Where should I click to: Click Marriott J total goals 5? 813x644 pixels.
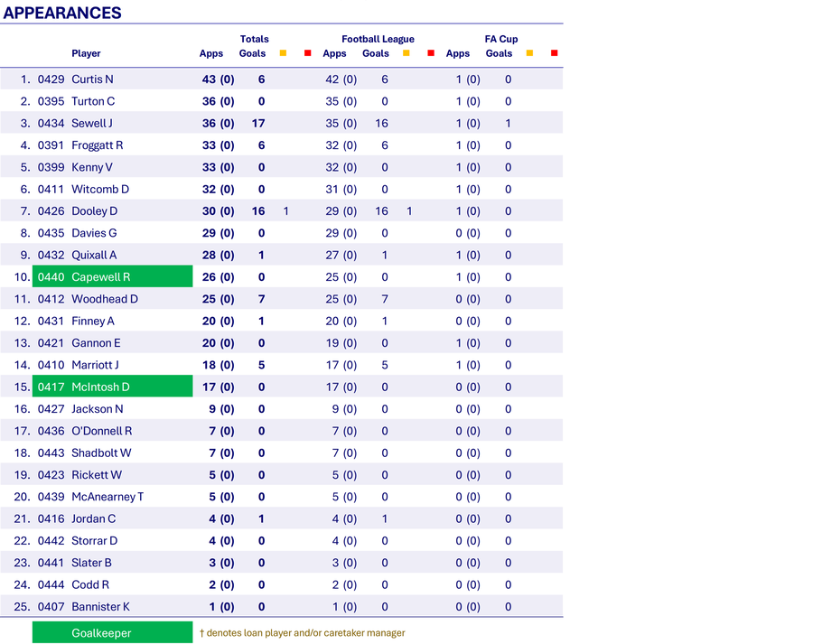tap(261, 365)
